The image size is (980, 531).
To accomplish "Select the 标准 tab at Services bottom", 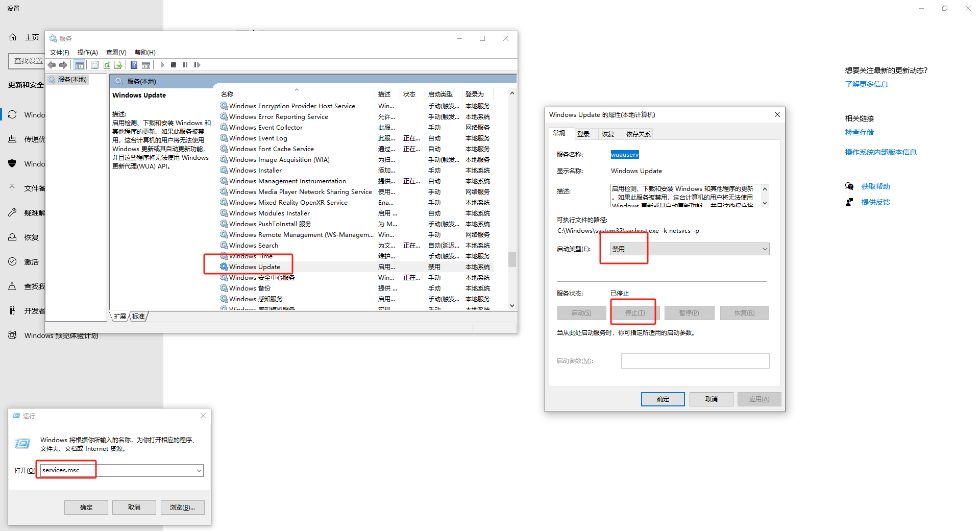I will [x=138, y=317].
